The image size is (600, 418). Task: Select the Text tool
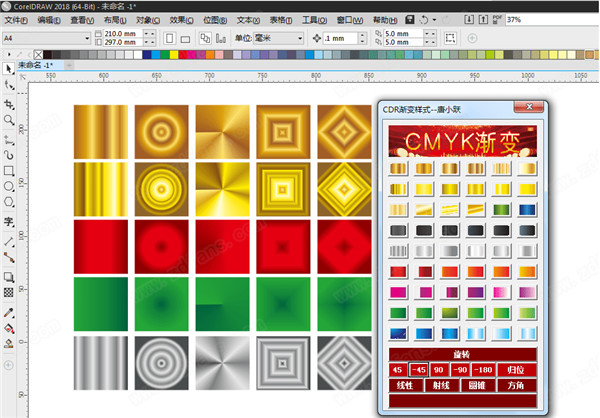click(9, 222)
